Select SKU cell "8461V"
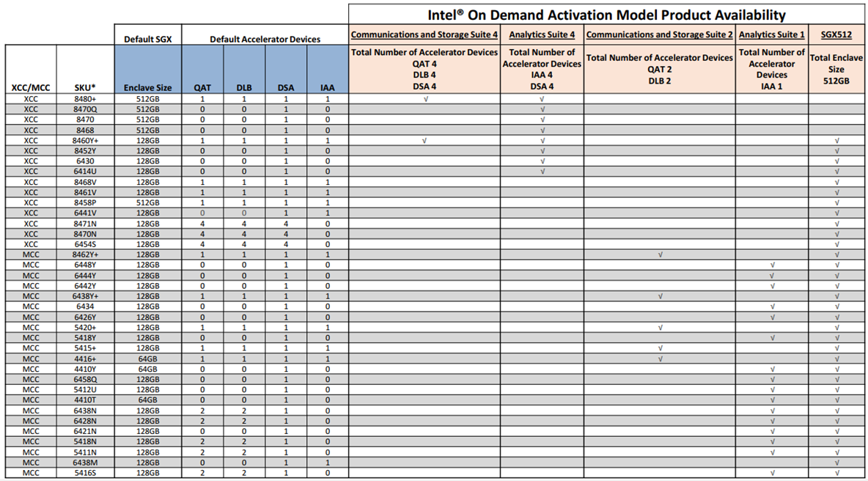 [x=85, y=192]
